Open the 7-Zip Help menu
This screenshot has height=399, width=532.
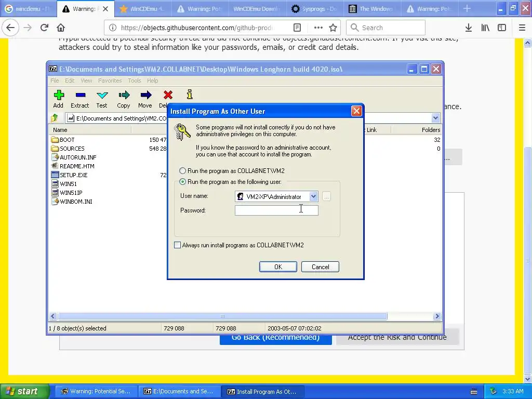[x=152, y=81]
